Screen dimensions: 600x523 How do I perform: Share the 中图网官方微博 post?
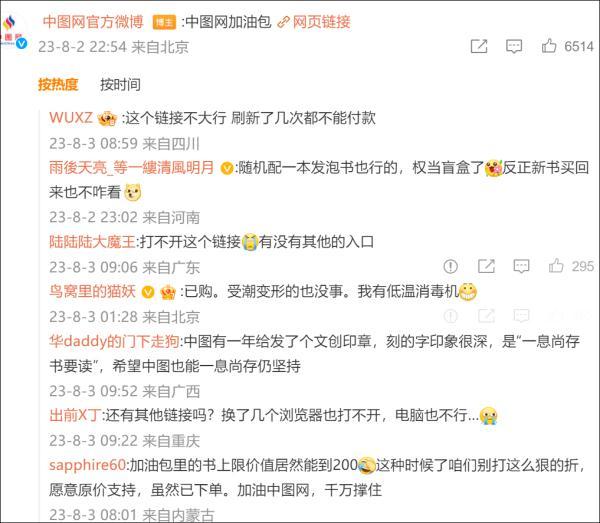479,46
